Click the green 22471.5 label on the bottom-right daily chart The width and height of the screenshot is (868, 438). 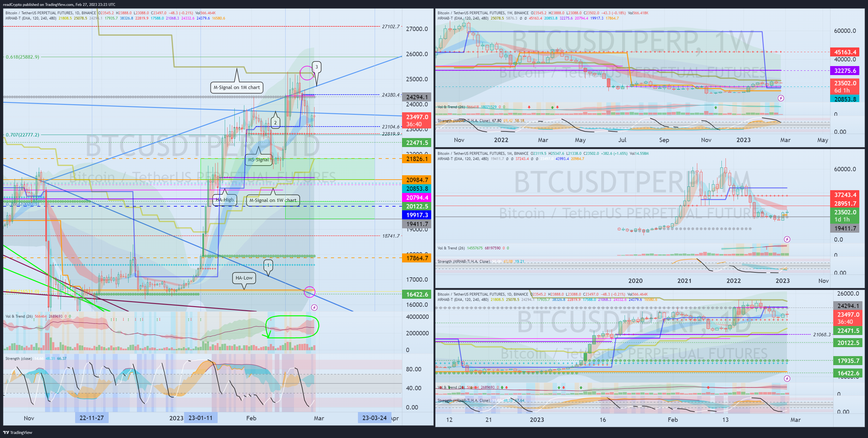[x=848, y=331]
